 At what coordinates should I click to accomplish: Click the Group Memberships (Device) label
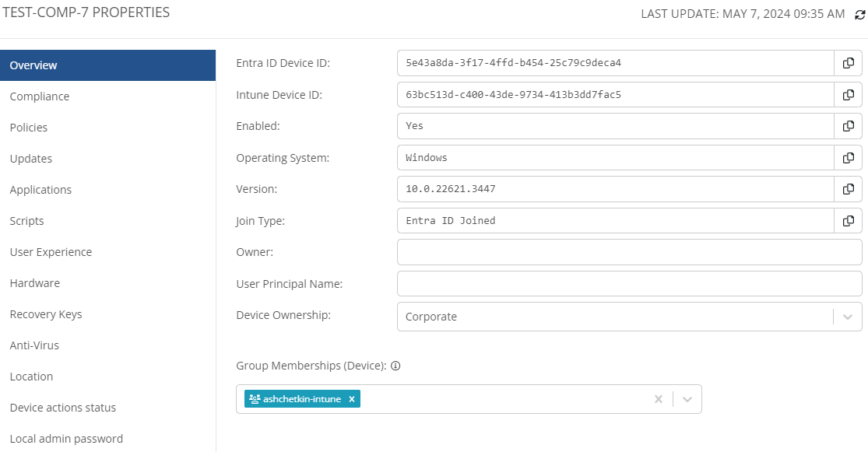[x=311, y=366]
